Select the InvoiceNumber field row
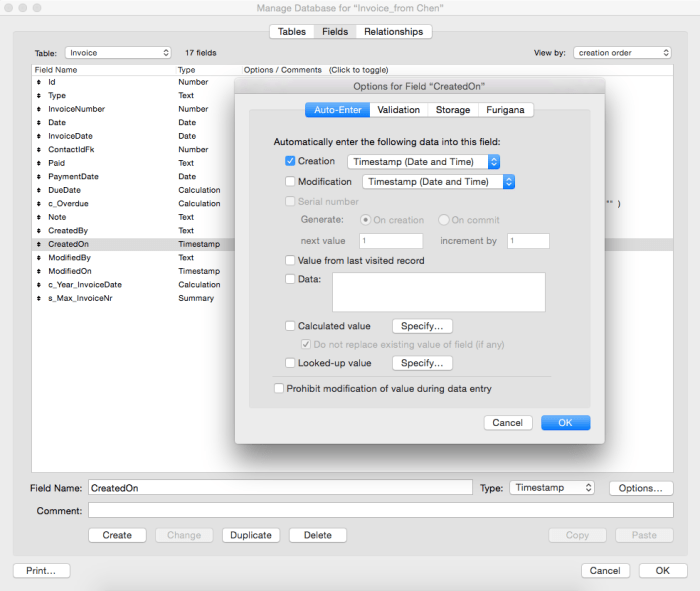700x591 pixels. [x=76, y=109]
